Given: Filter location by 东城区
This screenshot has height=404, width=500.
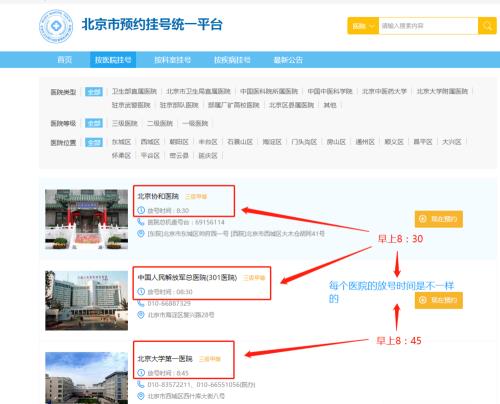Looking at the screenshot, I should (121, 142).
